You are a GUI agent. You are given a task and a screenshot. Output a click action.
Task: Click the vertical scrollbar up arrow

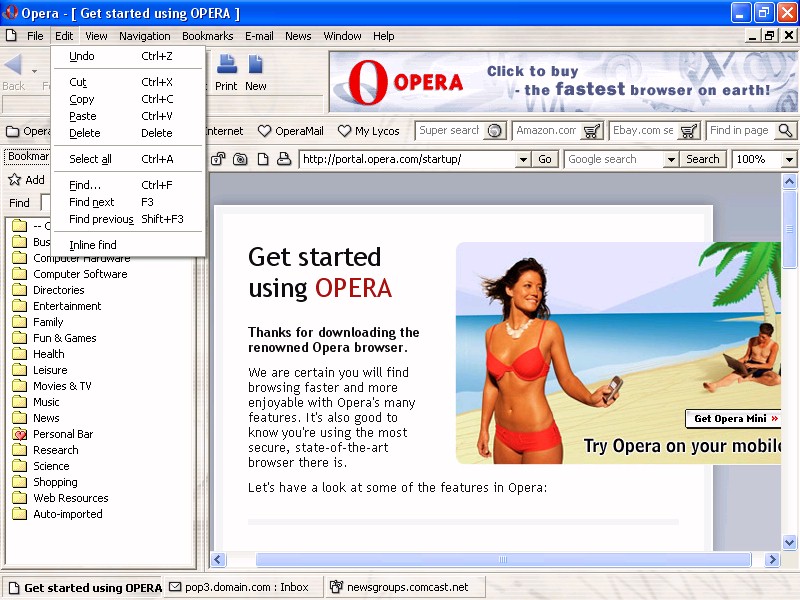tap(789, 182)
